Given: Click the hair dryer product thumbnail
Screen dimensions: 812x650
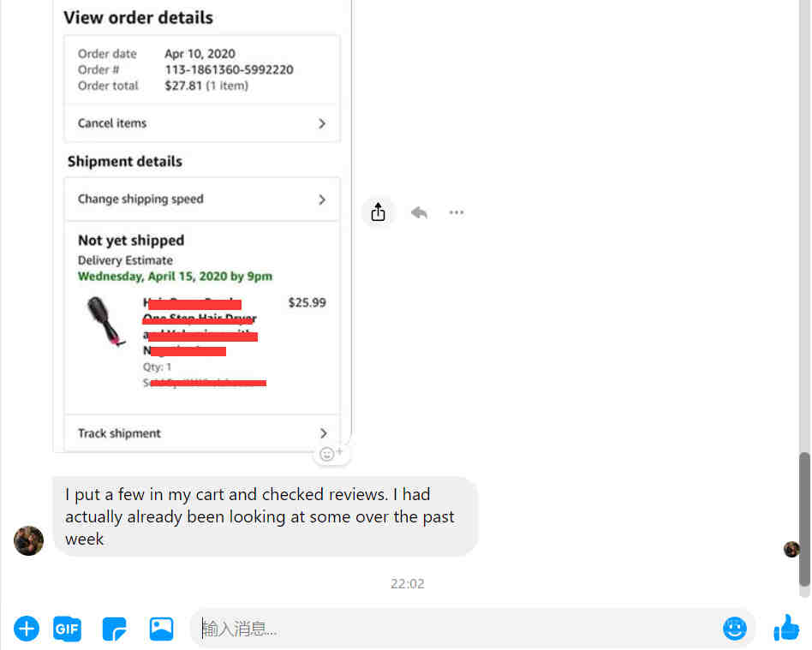Looking at the screenshot, I should pos(106,321).
